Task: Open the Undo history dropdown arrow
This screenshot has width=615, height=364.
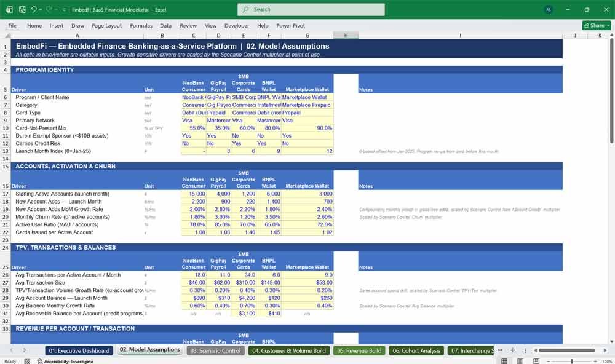Action: (41, 9)
